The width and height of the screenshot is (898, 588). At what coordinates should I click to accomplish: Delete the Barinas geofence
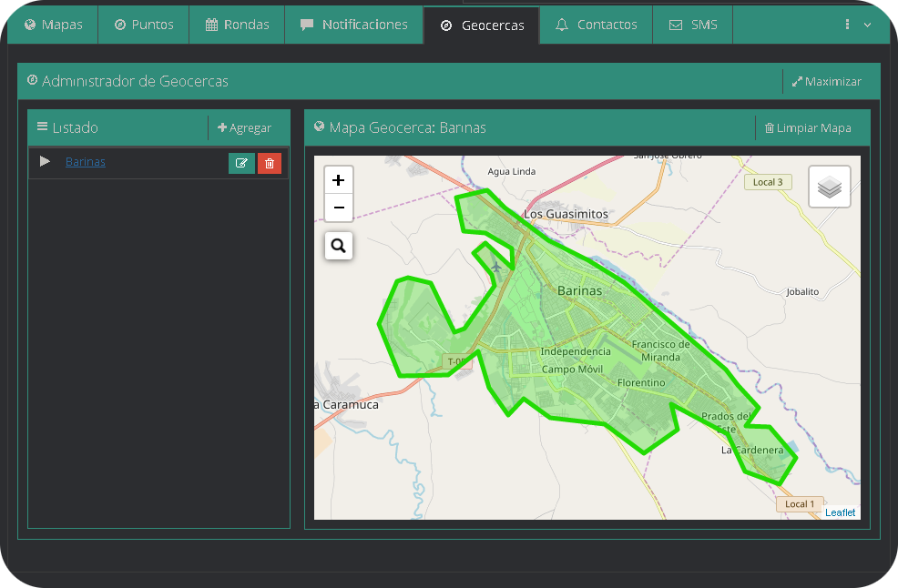(270, 163)
